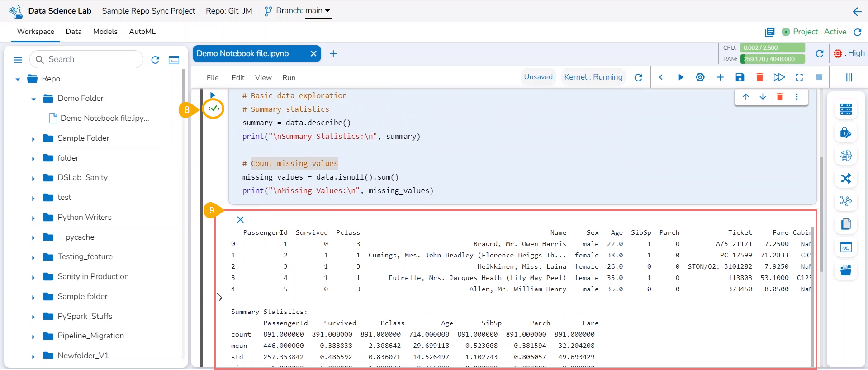Click the Save notebook icon in toolbar
The height and width of the screenshot is (370, 868).
(740, 77)
